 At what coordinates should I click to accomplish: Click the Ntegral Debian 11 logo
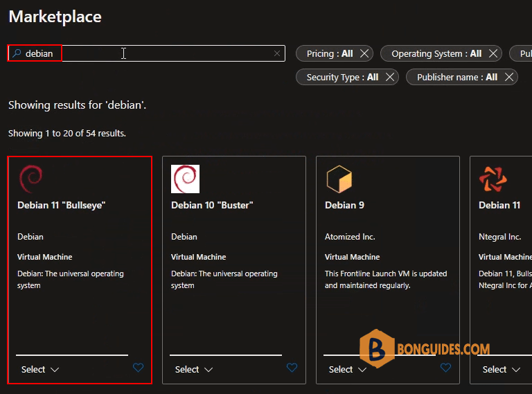493,179
